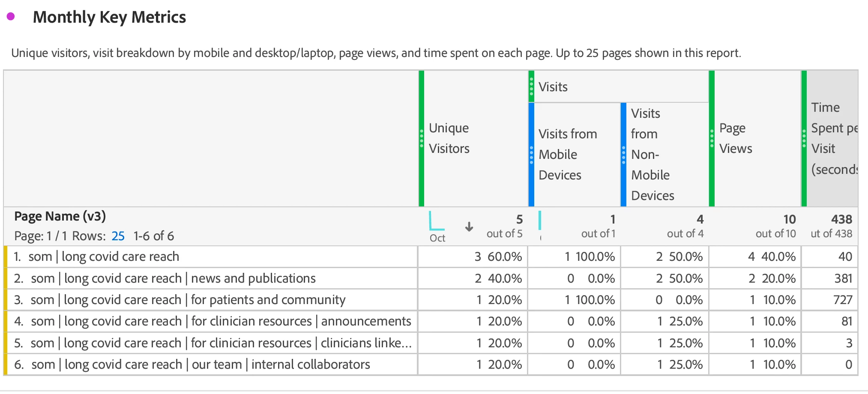Select the Page Views column header

[x=736, y=138]
